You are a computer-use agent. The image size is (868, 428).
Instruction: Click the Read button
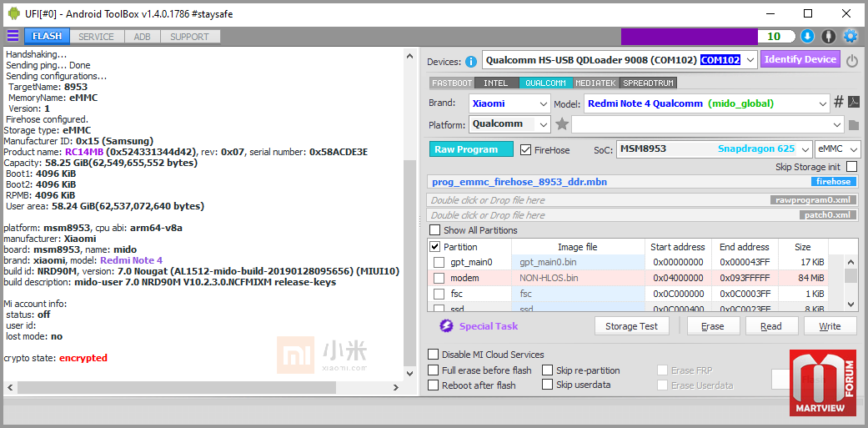coord(771,326)
